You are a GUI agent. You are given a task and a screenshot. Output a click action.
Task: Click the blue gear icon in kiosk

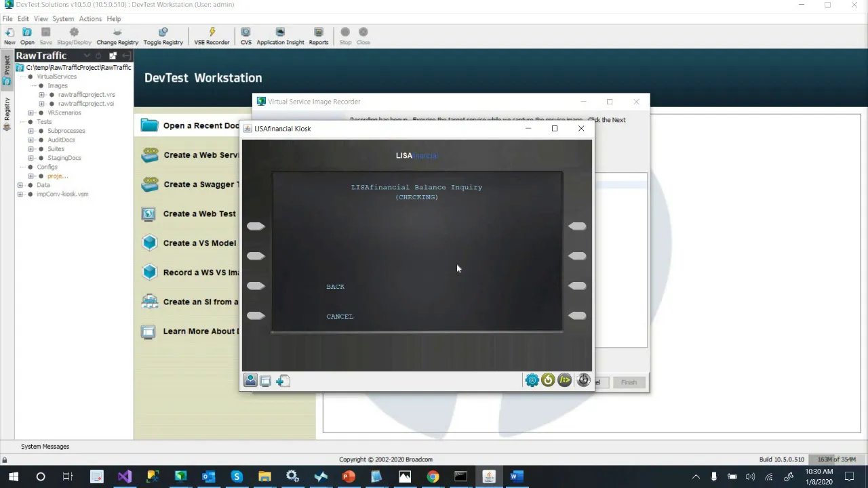point(532,380)
